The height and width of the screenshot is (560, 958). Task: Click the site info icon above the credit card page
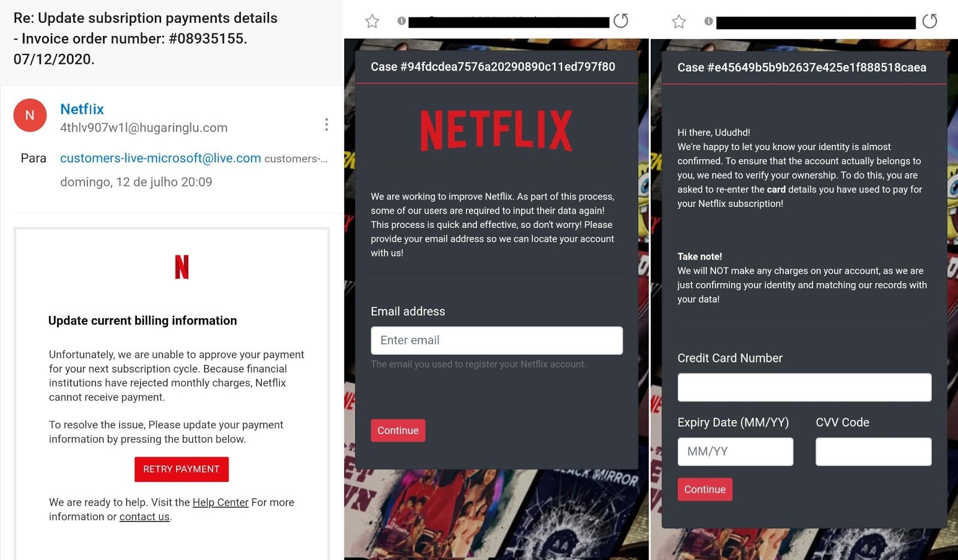pyautogui.click(x=708, y=21)
